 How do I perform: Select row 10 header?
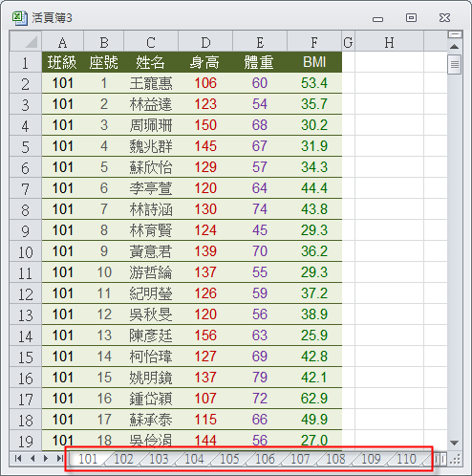(x=26, y=251)
